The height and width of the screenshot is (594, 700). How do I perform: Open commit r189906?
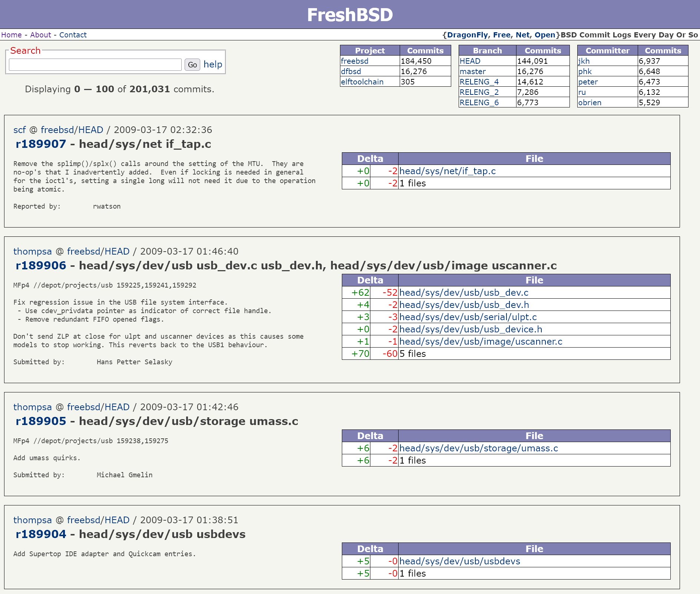pyautogui.click(x=41, y=266)
